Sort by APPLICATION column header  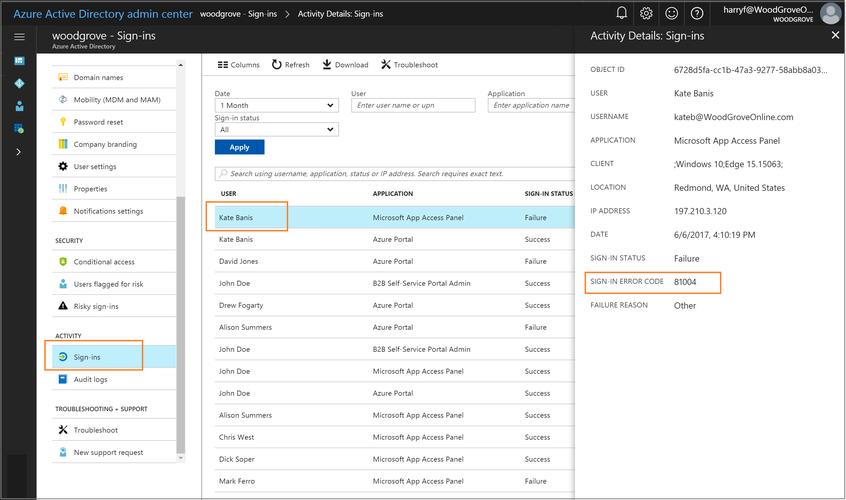pos(393,194)
